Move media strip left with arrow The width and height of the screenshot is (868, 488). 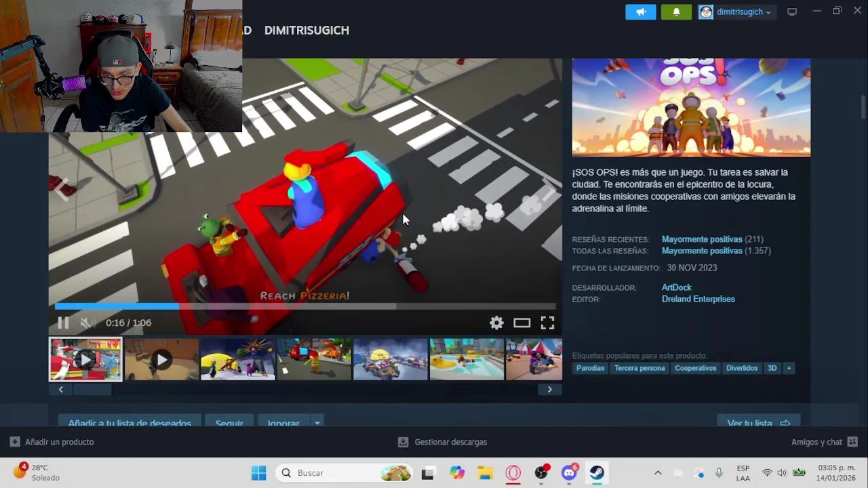pos(60,390)
